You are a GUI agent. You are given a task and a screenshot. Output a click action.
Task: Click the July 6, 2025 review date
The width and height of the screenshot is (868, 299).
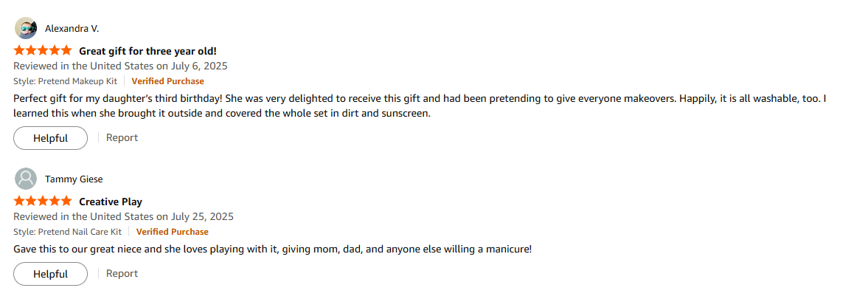click(x=120, y=66)
